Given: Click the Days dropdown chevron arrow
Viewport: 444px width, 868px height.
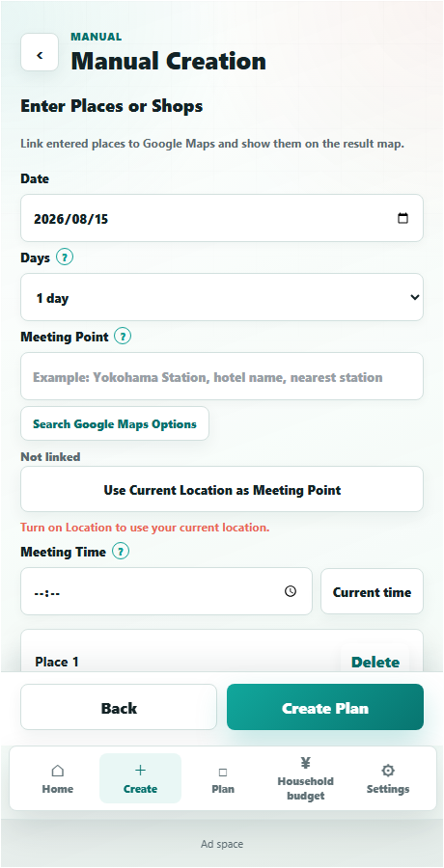Looking at the screenshot, I should [x=415, y=297].
